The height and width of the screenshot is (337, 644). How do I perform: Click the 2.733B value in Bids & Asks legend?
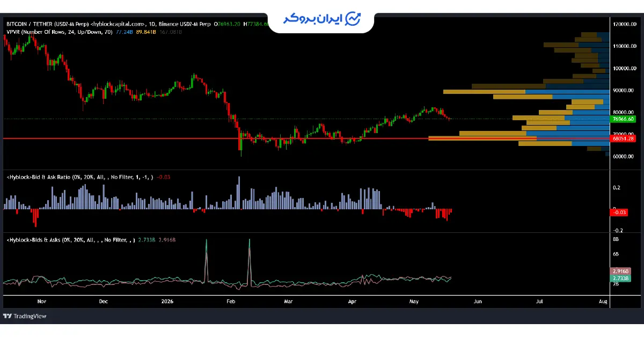[x=146, y=240]
